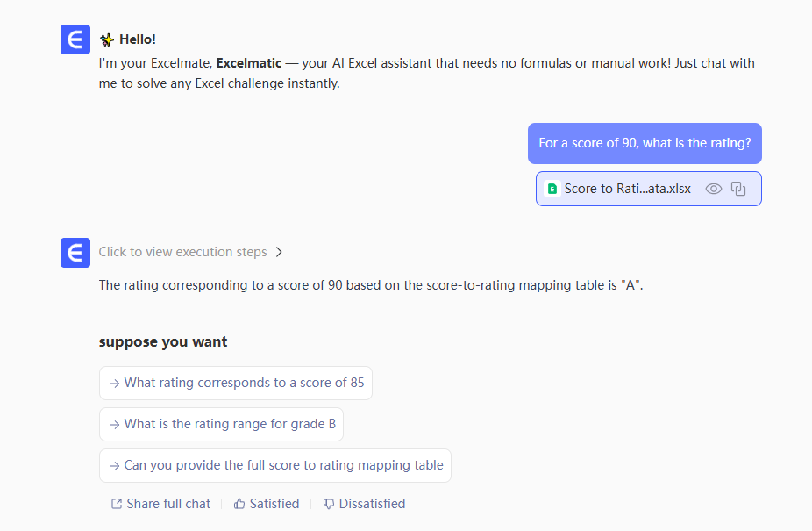Open the Share full chat link

tap(168, 504)
